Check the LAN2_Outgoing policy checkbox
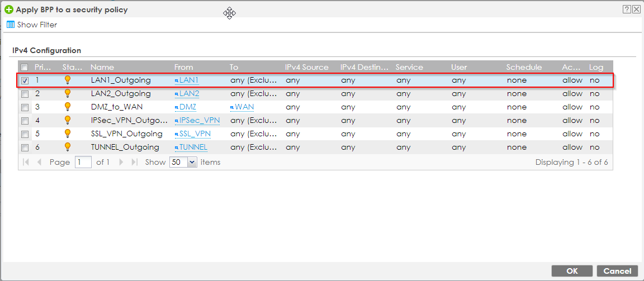The image size is (644, 281). click(x=25, y=94)
